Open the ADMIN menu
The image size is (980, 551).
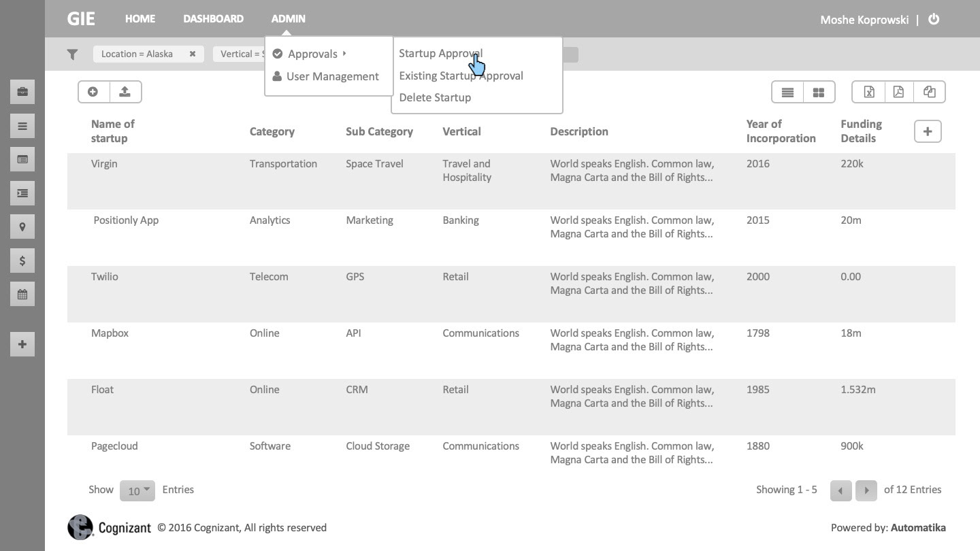pos(288,19)
